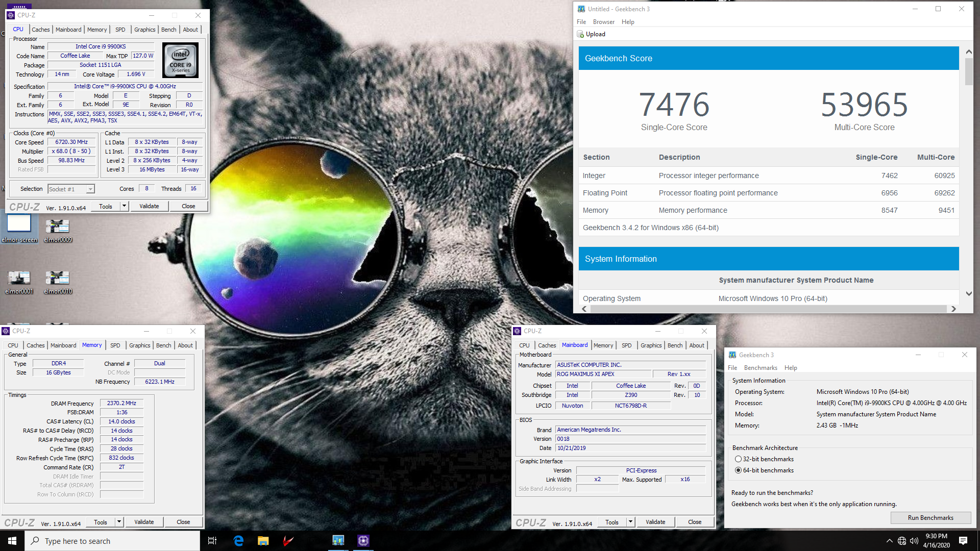The height and width of the screenshot is (551, 980).
Task: Open Tools dropdown arrow in Memory window
Action: [119, 522]
